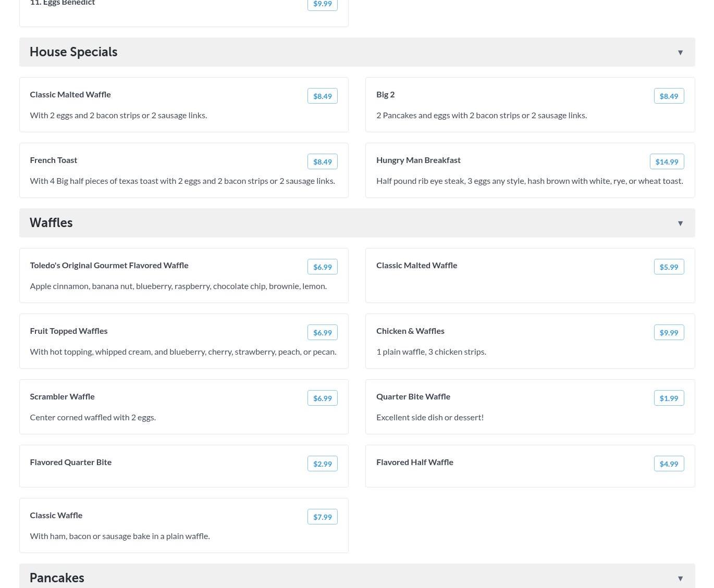This screenshot has width=714, height=588.
Task: Open the Classic Waffle item title
Action: tap(56, 515)
